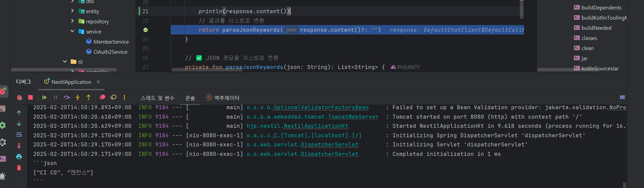Open more debugger actions menu

tap(124, 97)
